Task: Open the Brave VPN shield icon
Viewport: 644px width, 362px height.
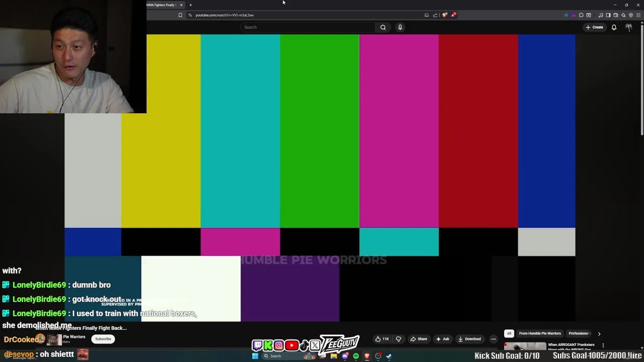Action: point(631,15)
